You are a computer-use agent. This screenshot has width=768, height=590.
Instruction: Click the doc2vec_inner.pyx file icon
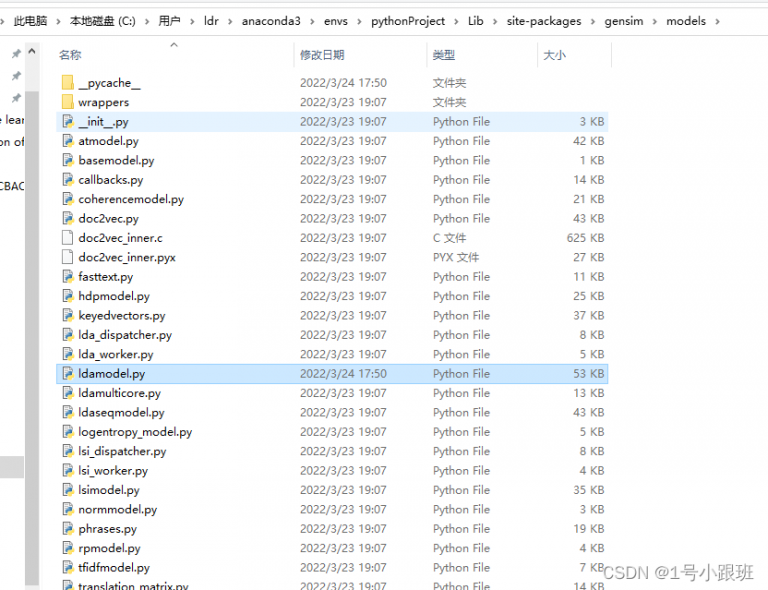(x=67, y=257)
